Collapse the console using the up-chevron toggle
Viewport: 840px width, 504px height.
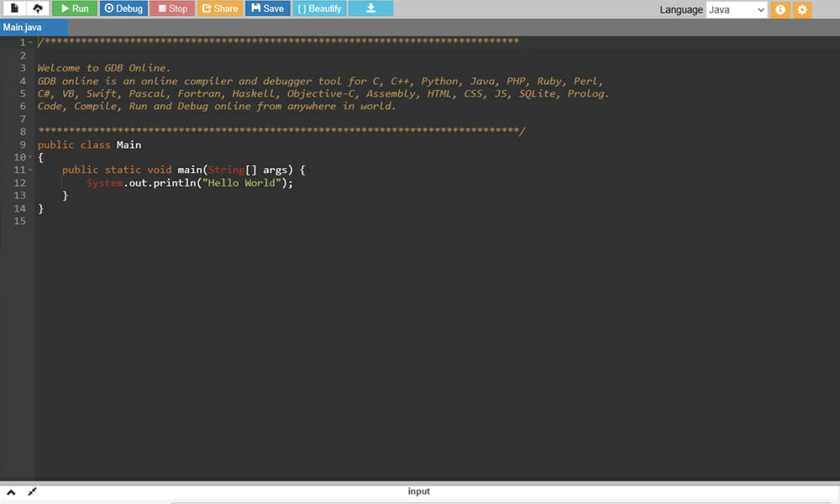coord(10,491)
